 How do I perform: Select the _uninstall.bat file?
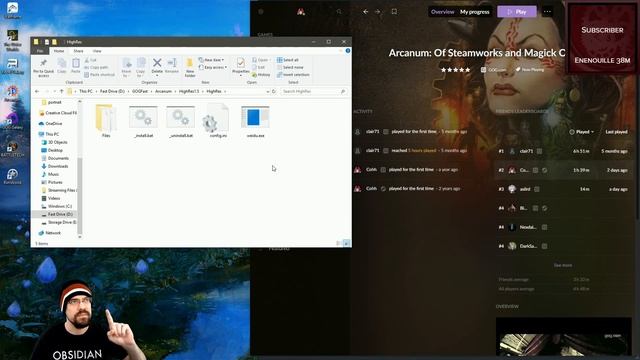[180, 121]
